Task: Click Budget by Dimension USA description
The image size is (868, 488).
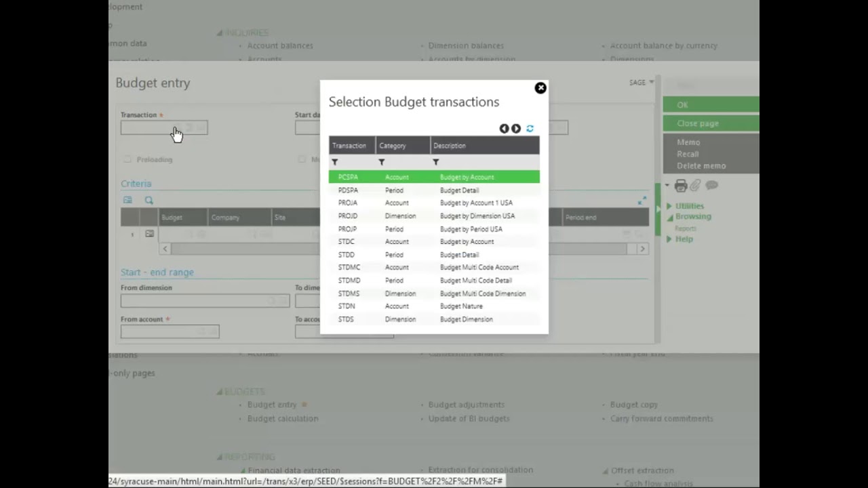Action: click(477, 216)
